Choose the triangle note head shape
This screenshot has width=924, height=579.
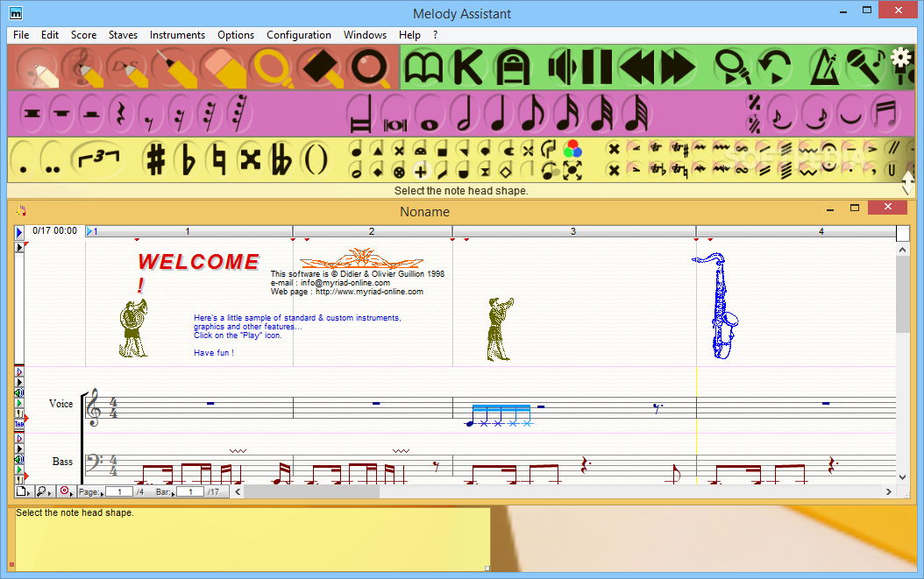pos(377,150)
